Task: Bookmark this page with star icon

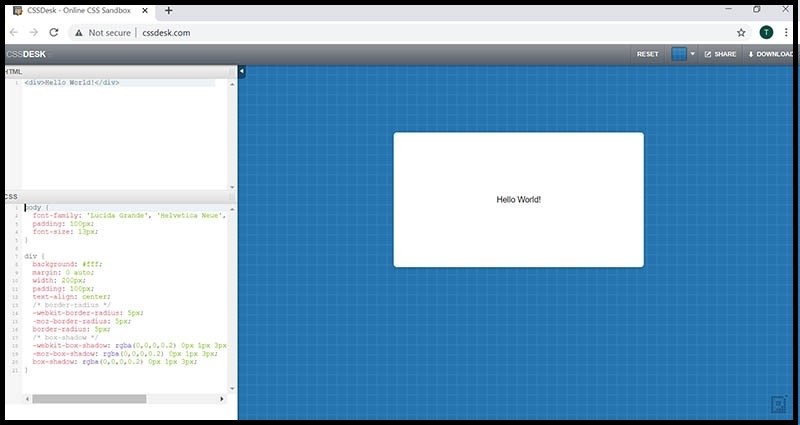Action: 741,32
